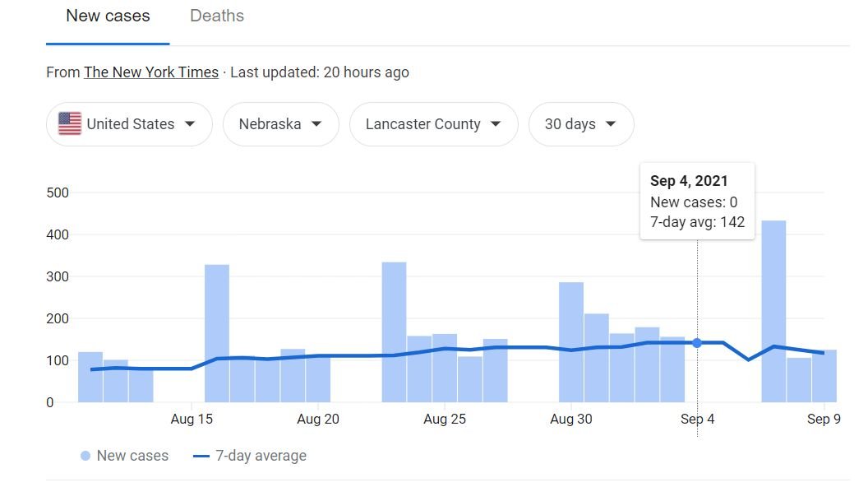Image resolution: width=868 pixels, height=487 pixels.
Task: Open the Nebraska state dropdown
Action: pos(280,124)
